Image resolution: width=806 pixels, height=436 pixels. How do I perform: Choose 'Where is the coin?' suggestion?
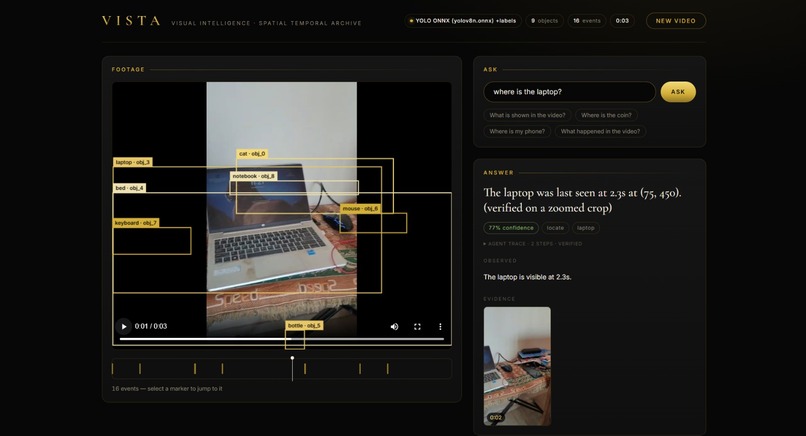point(606,115)
